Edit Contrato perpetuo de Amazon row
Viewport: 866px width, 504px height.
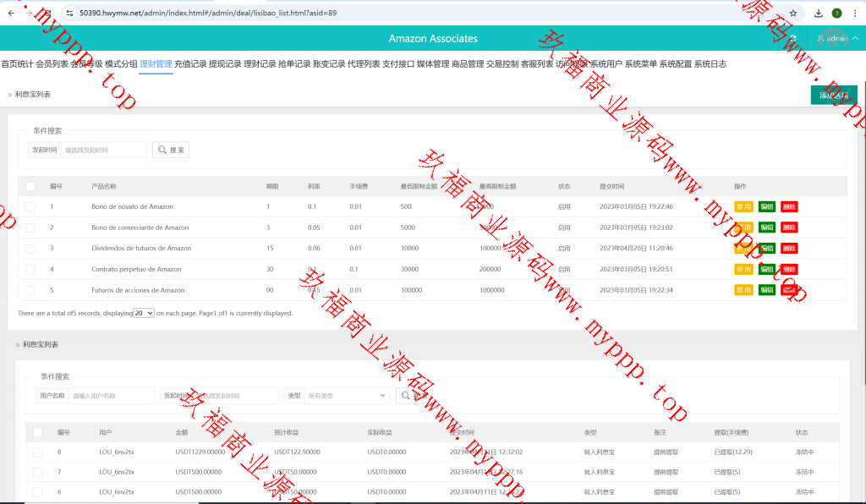[766, 269]
